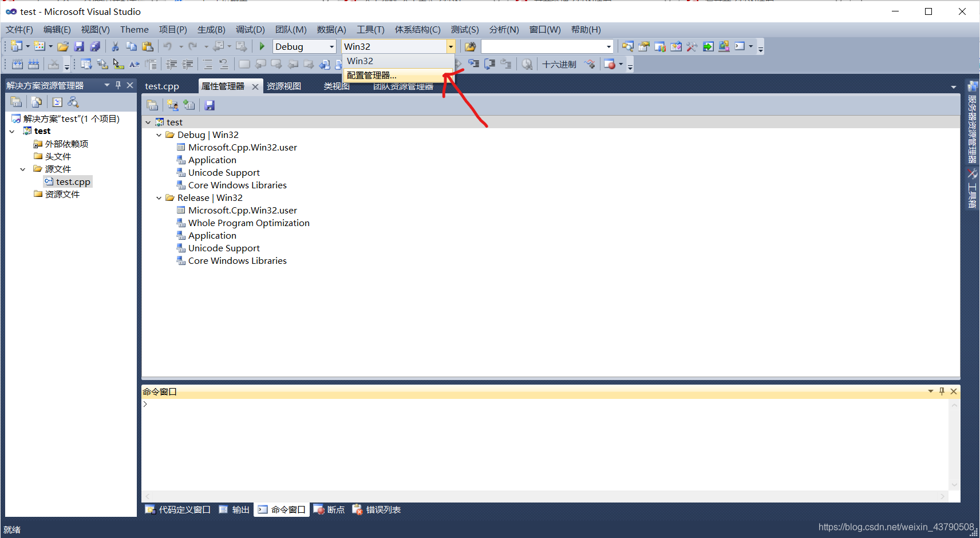Click the Save icon in Property Manager toolbar
This screenshot has height=538, width=980.
tap(210, 105)
